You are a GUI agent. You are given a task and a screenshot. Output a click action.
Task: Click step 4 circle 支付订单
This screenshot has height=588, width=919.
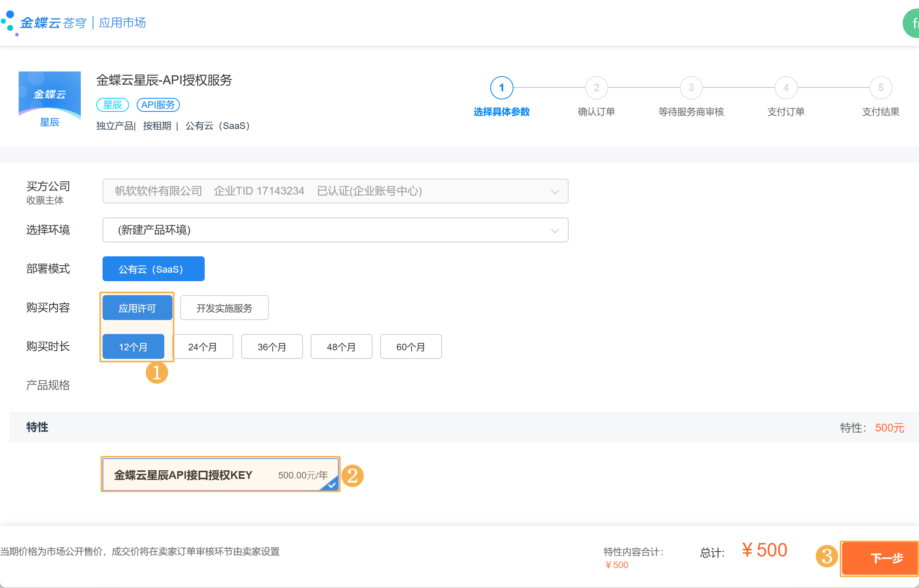786,88
